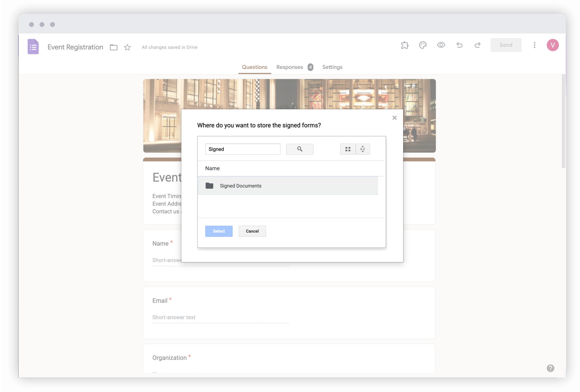Image resolution: width=580 pixels, height=392 pixels.
Task: Select the Signed Documents folder
Action: (240, 186)
